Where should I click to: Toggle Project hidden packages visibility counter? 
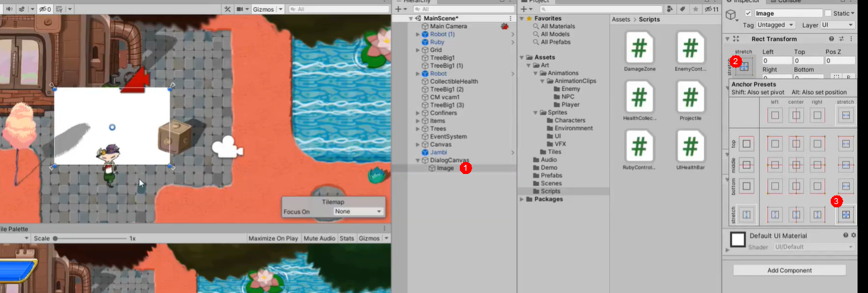(712, 9)
